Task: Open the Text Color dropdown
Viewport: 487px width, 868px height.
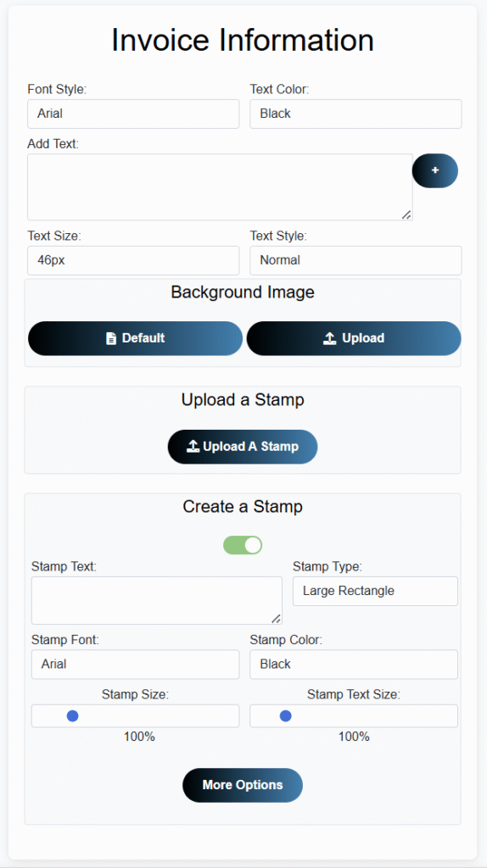Action: pos(355,114)
